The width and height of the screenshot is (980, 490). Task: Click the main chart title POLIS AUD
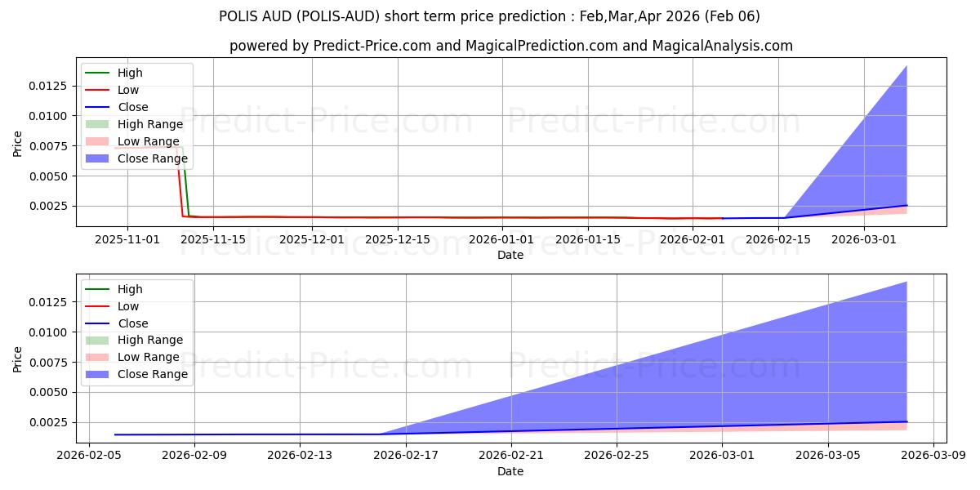(x=490, y=16)
